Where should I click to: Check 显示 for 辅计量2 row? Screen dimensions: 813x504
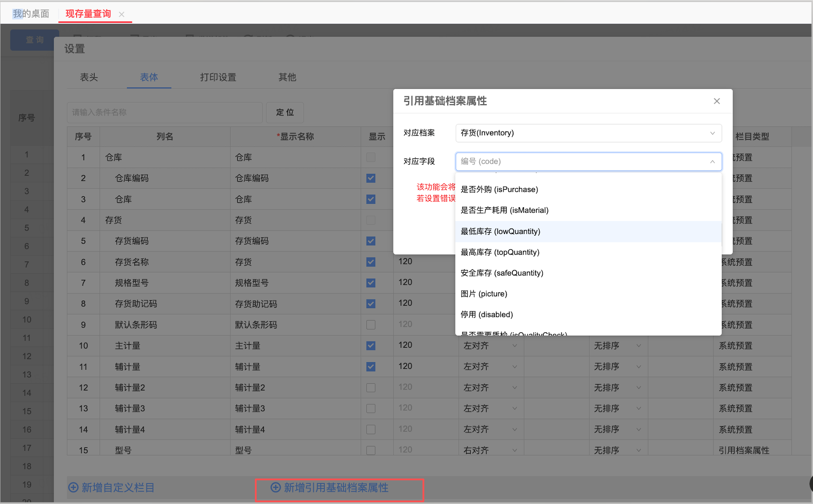[x=371, y=388]
